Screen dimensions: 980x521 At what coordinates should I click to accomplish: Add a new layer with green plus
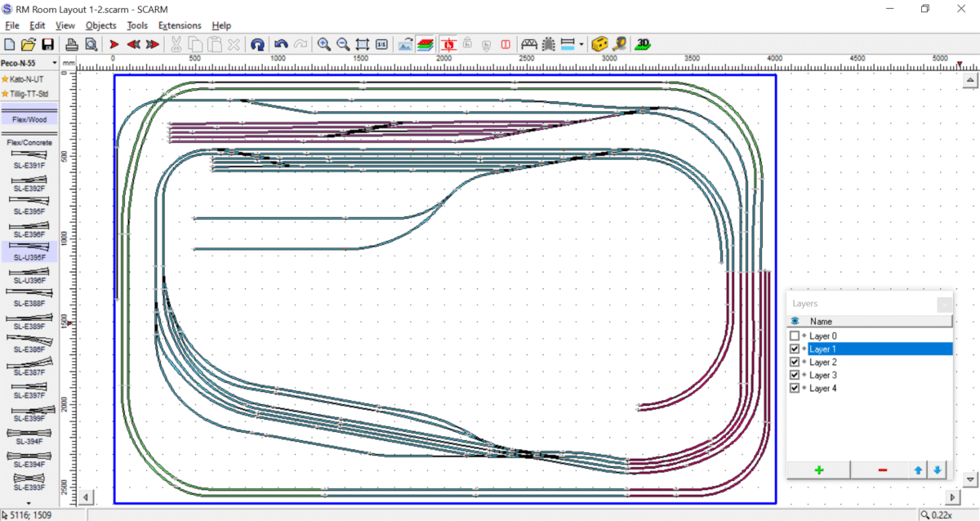point(818,470)
